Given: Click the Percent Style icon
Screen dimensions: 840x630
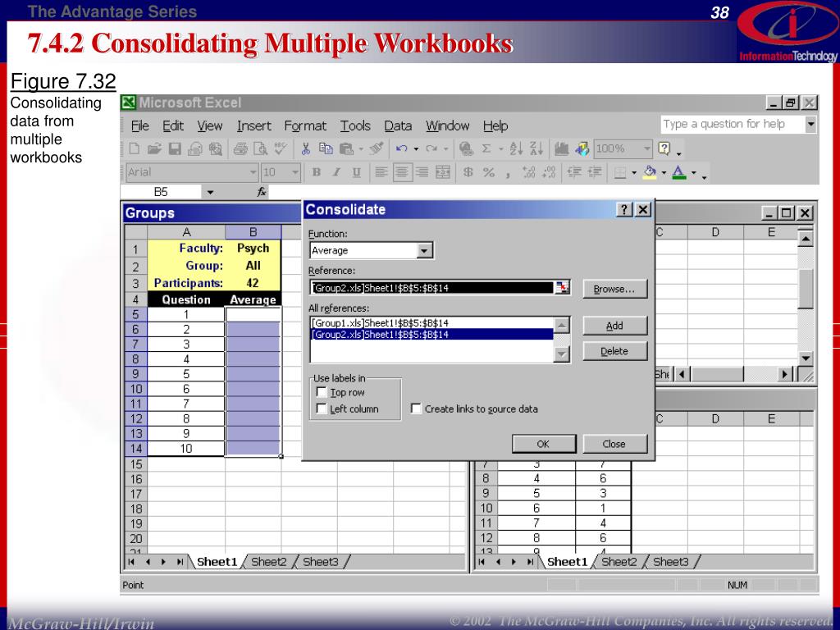Looking at the screenshot, I should tap(489, 172).
